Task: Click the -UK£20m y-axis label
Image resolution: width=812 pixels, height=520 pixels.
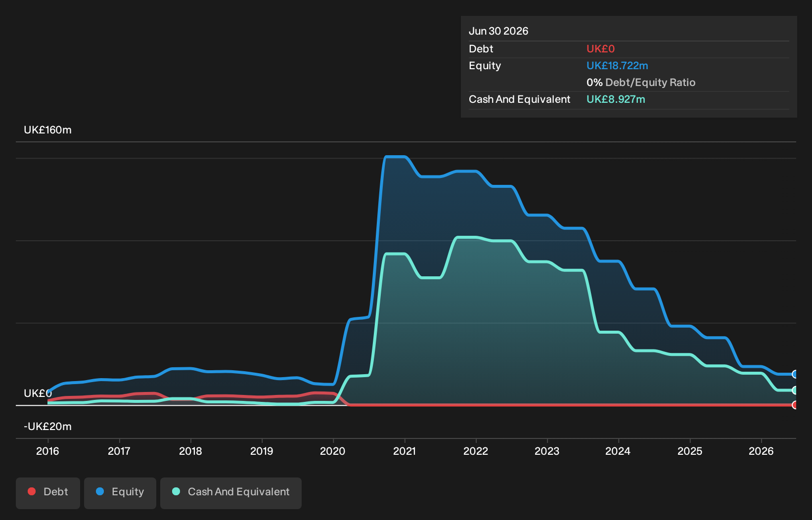Action: (x=48, y=427)
